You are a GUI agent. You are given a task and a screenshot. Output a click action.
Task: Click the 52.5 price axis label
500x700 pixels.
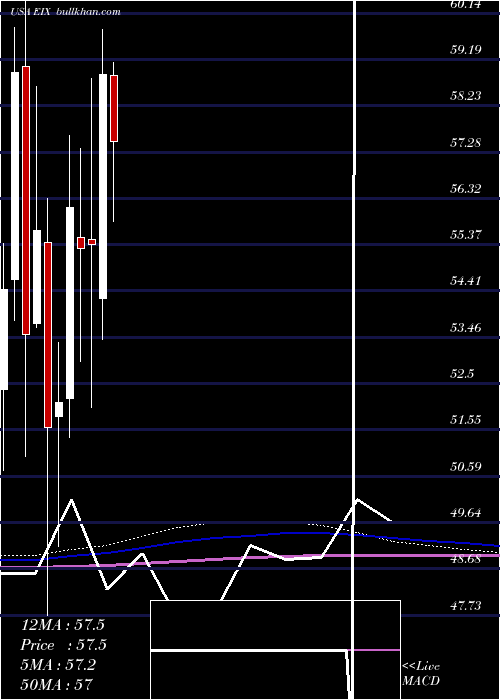[462, 374]
